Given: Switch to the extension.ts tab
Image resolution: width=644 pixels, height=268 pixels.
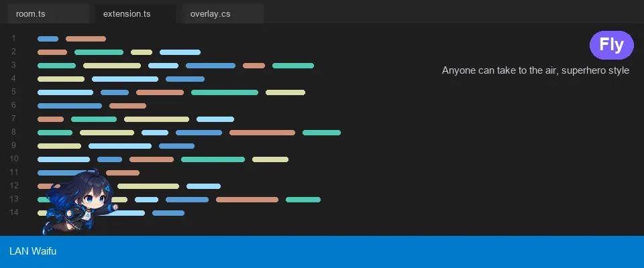Looking at the screenshot, I should point(136,13).
